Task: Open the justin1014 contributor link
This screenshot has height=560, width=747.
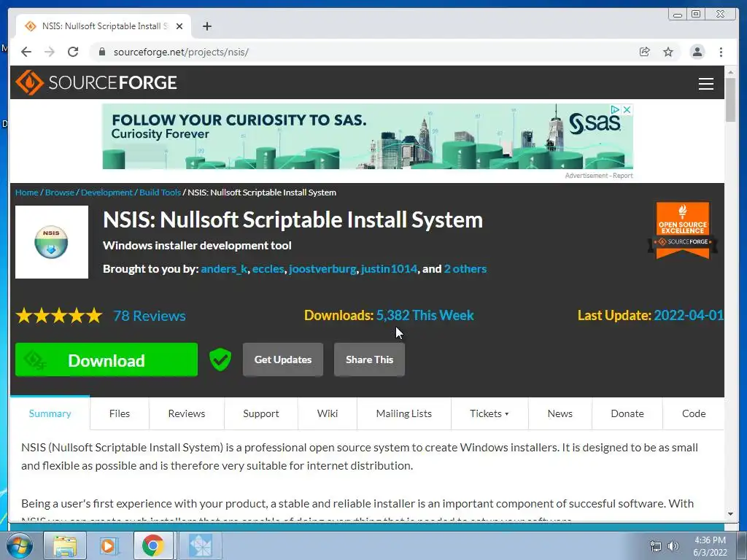Action: coord(390,269)
